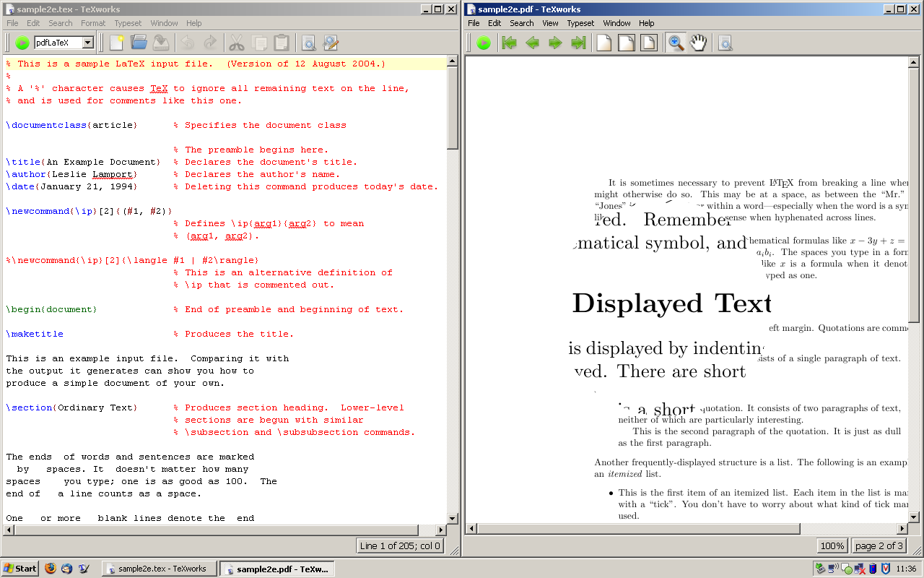Select the Magnify tool in the PDF toolbar
This screenshot has width=924, height=578.
(x=676, y=43)
